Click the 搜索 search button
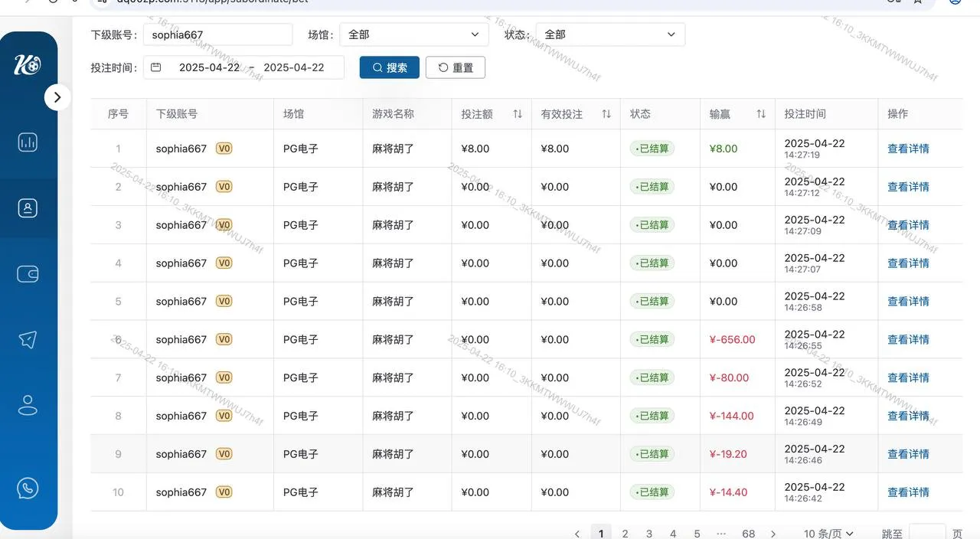The height and width of the screenshot is (539, 980). [x=389, y=67]
